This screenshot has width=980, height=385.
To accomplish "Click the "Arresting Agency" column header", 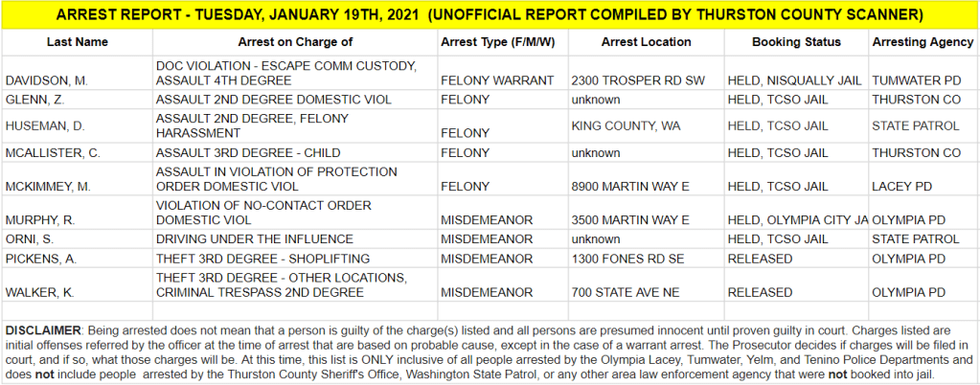I will 923,42.
